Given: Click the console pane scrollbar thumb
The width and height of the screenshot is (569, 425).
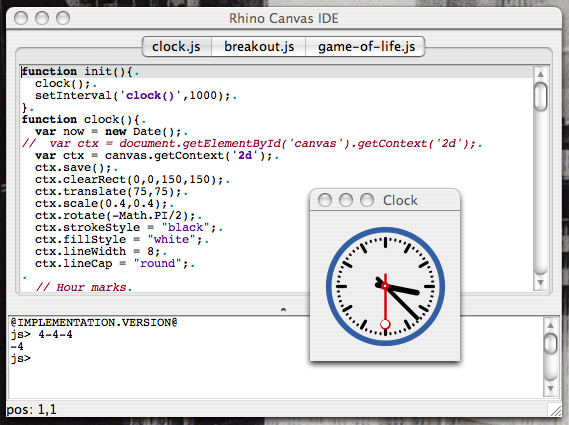Looking at the screenshot, I should tap(550, 344).
